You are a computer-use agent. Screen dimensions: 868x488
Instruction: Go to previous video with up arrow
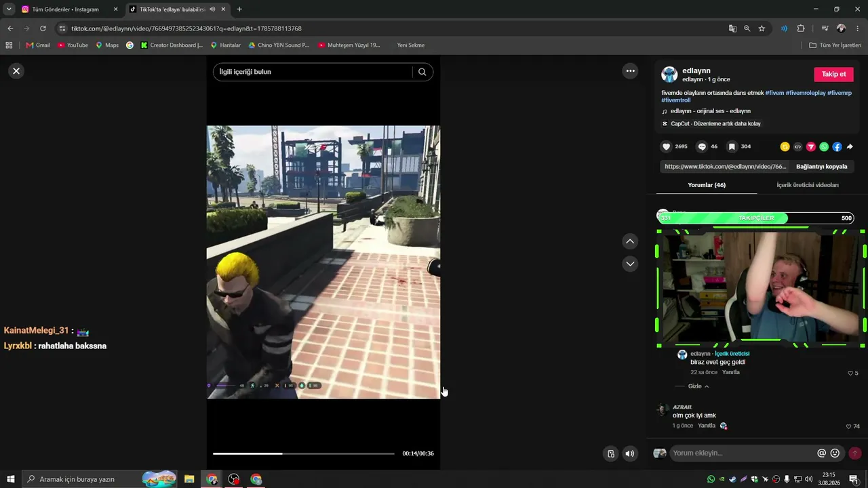tap(630, 241)
